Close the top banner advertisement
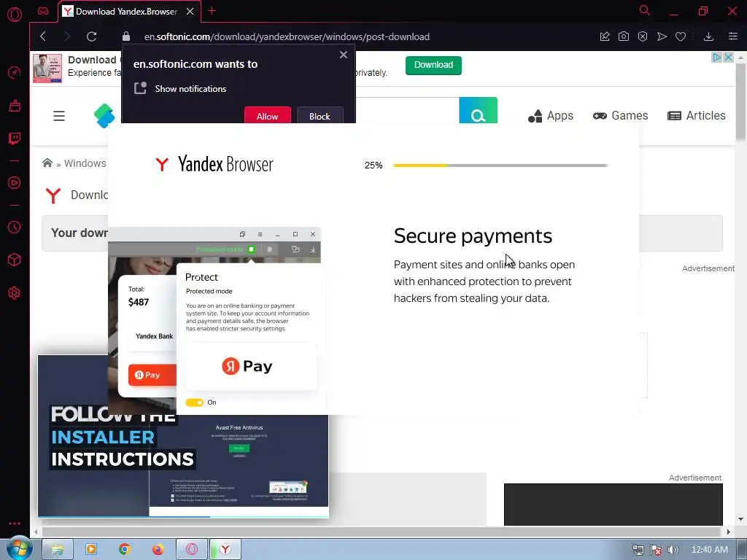Image resolution: width=747 pixels, height=560 pixels. tap(728, 58)
